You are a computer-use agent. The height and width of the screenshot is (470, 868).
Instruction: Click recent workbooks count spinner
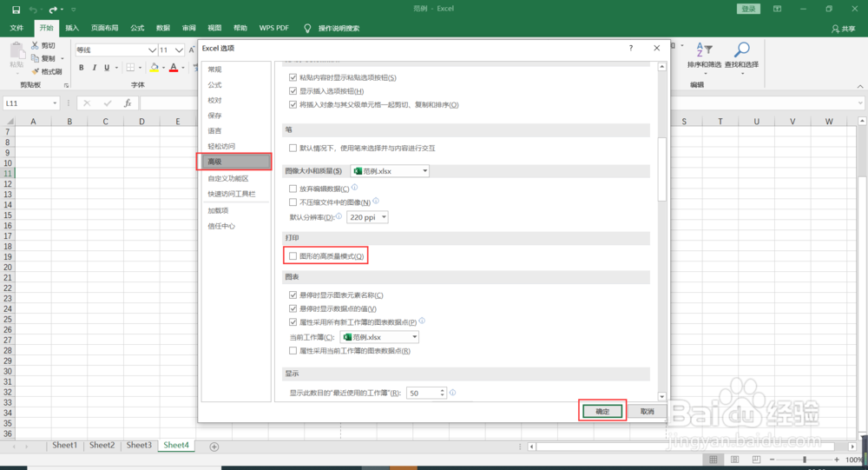coord(443,393)
